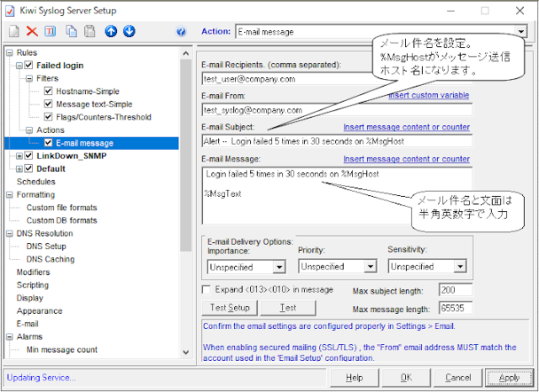Open help via question mark icon
This screenshot has width=539, height=392.
point(181,32)
